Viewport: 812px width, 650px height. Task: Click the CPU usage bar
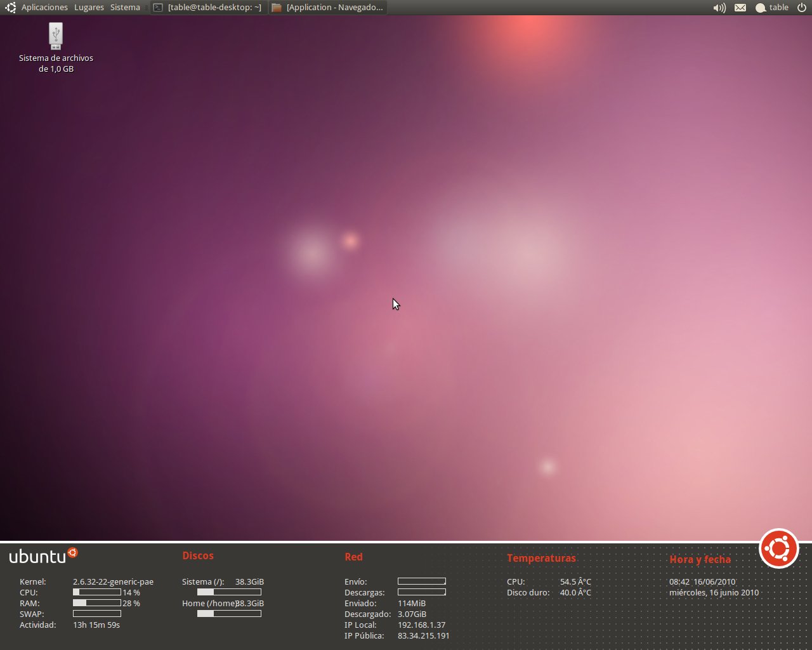[97, 592]
